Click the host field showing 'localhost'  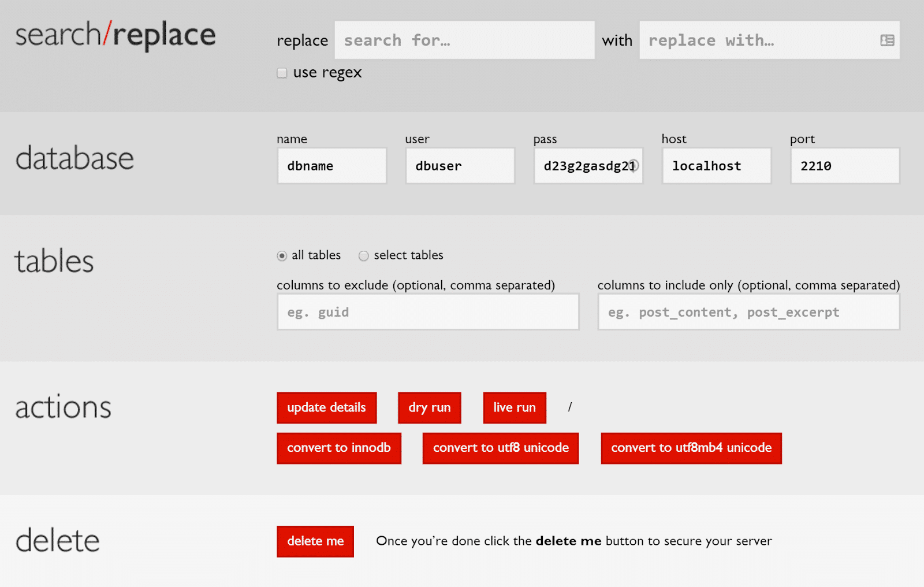(716, 166)
